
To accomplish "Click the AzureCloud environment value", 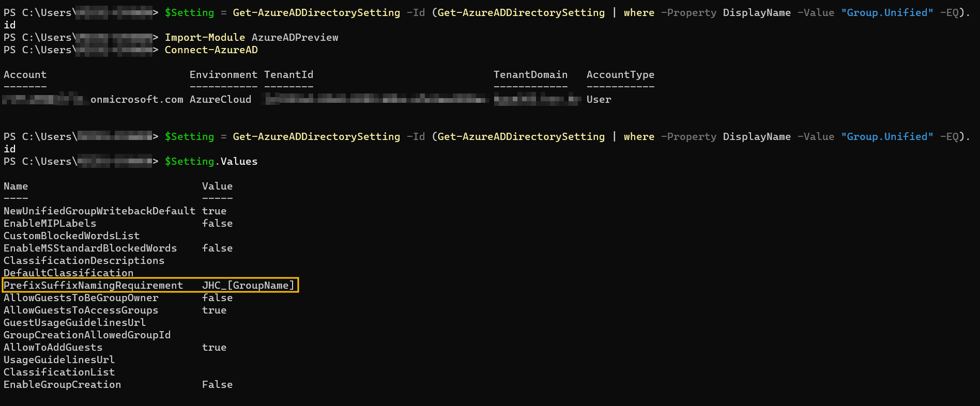I will pyautogui.click(x=220, y=99).
